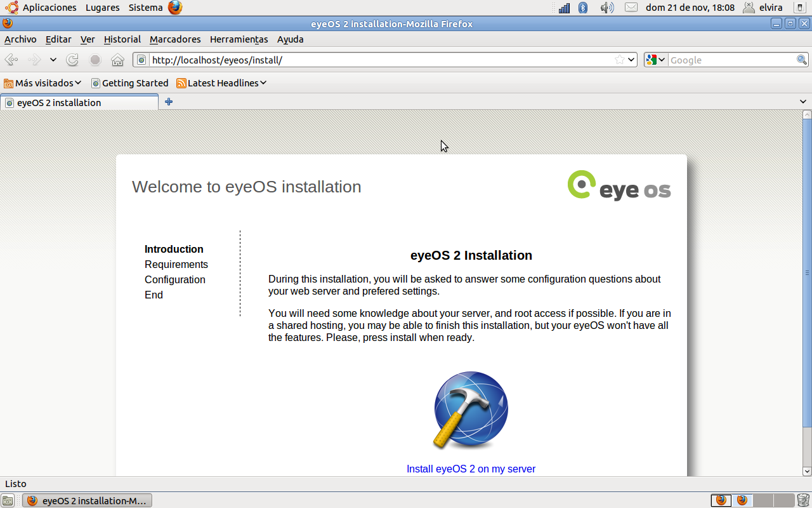Viewport: 812px width, 508px height.
Task: Open the Sistema panel menu
Action: pyautogui.click(x=146, y=8)
